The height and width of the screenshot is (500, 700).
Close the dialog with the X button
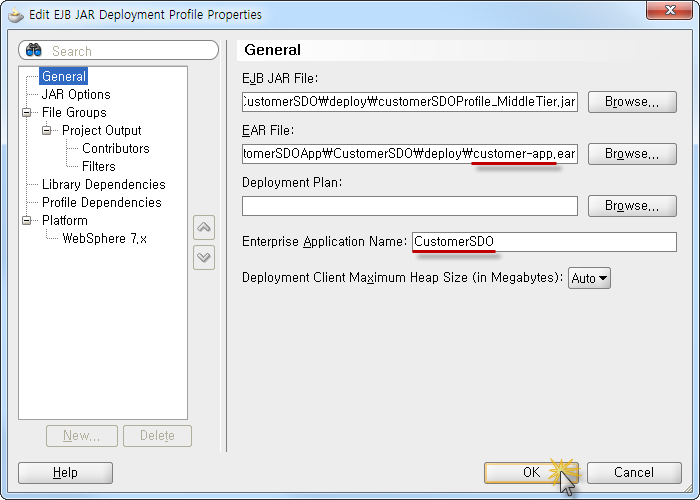coord(669,10)
